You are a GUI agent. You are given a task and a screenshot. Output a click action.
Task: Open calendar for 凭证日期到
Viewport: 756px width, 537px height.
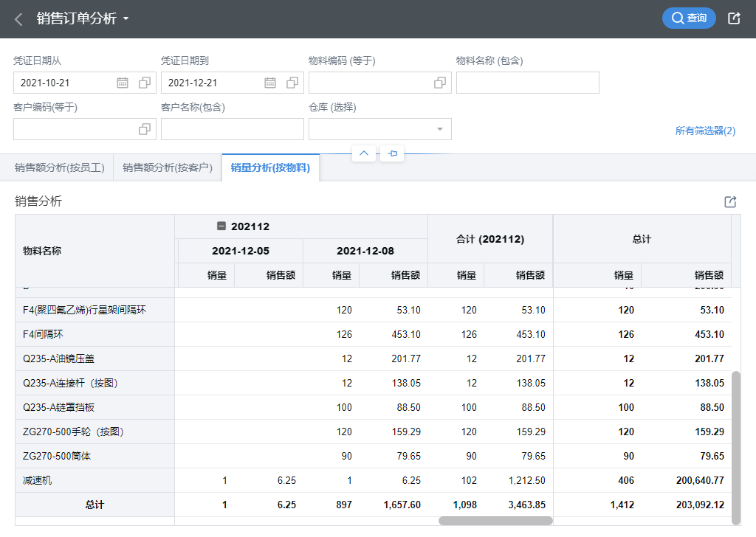pos(270,83)
